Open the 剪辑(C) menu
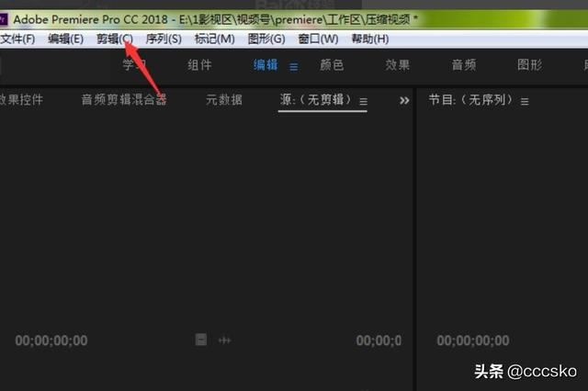The width and height of the screenshot is (588, 391). tap(114, 39)
